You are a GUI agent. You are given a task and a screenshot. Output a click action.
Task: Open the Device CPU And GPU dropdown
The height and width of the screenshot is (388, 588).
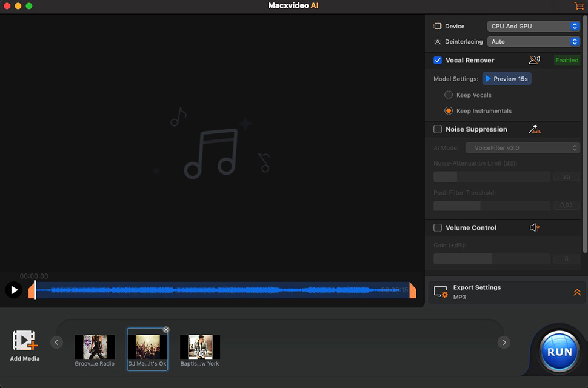click(x=533, y=26)
